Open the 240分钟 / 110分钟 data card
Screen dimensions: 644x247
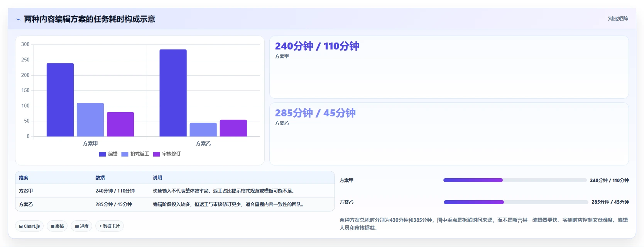[449, 67]
